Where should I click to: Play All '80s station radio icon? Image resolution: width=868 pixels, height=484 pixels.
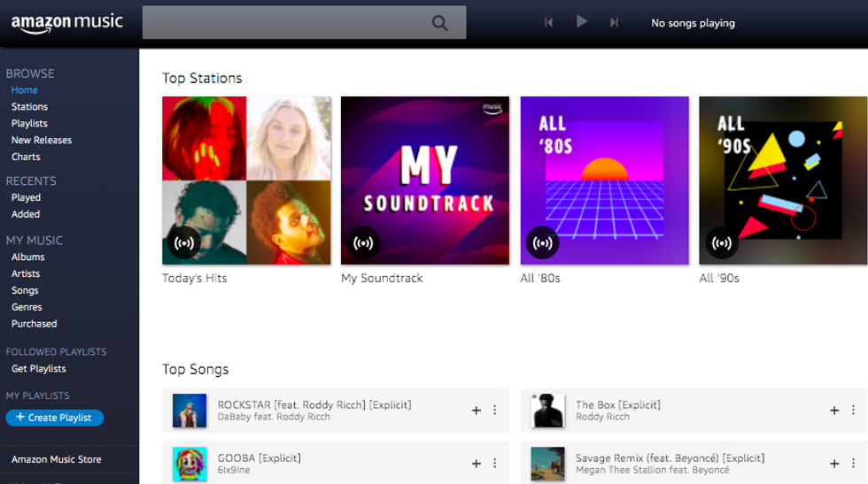(542, 242)
